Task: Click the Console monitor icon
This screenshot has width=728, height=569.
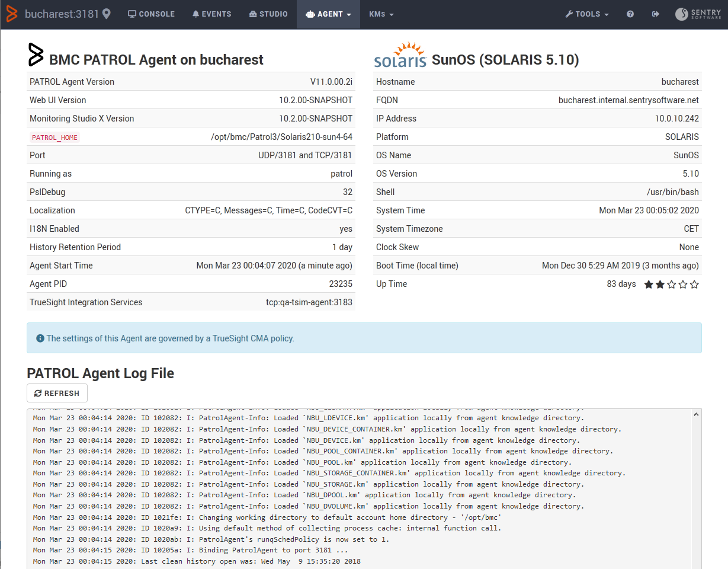Action: point(132,14)
